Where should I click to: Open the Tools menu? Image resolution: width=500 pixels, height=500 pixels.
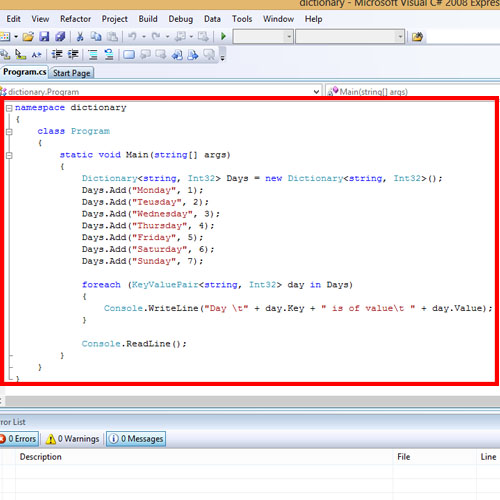(x=242, y=19)
